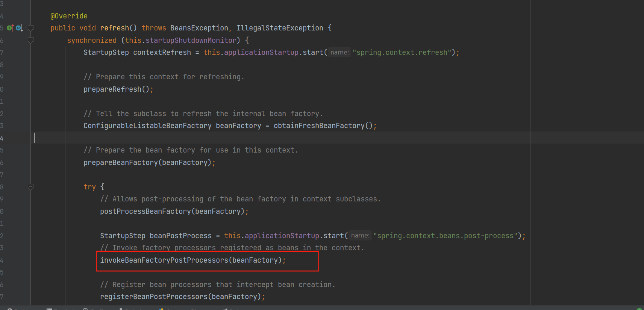Click the refresh method name
This screenshot has width=644, height=310.
(x=114, y=28)
